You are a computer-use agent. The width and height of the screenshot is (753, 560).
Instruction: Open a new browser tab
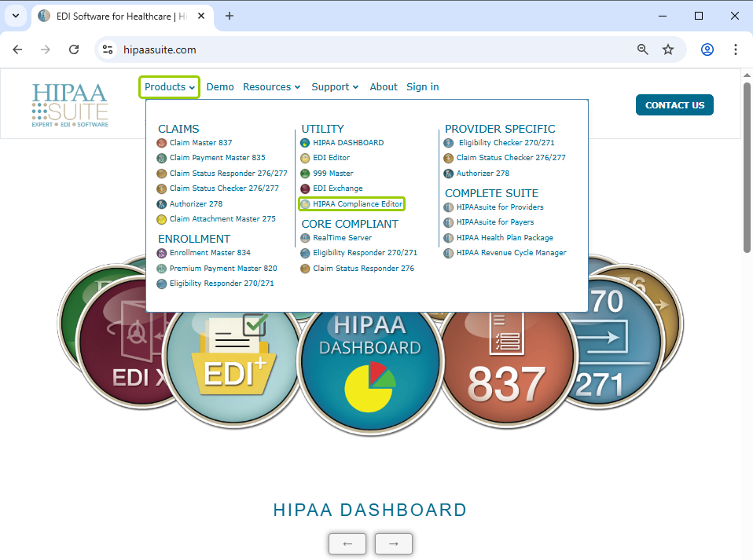tap(230, 16)
